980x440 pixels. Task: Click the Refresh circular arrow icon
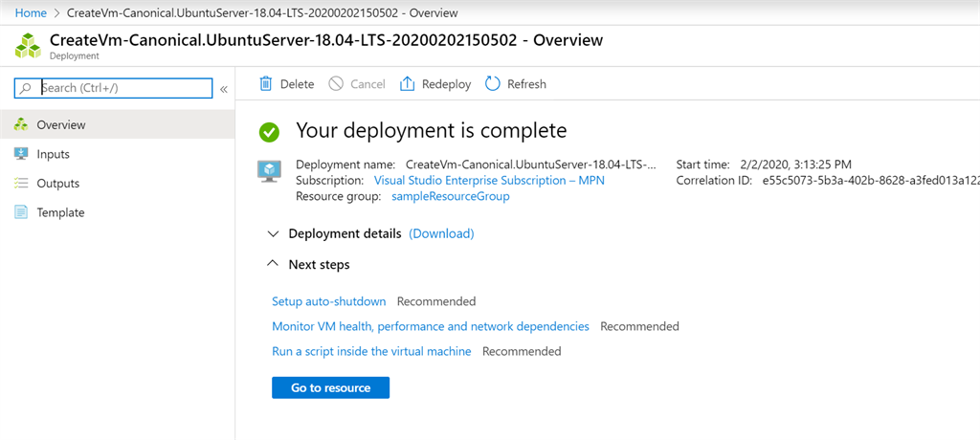[493, 84]
